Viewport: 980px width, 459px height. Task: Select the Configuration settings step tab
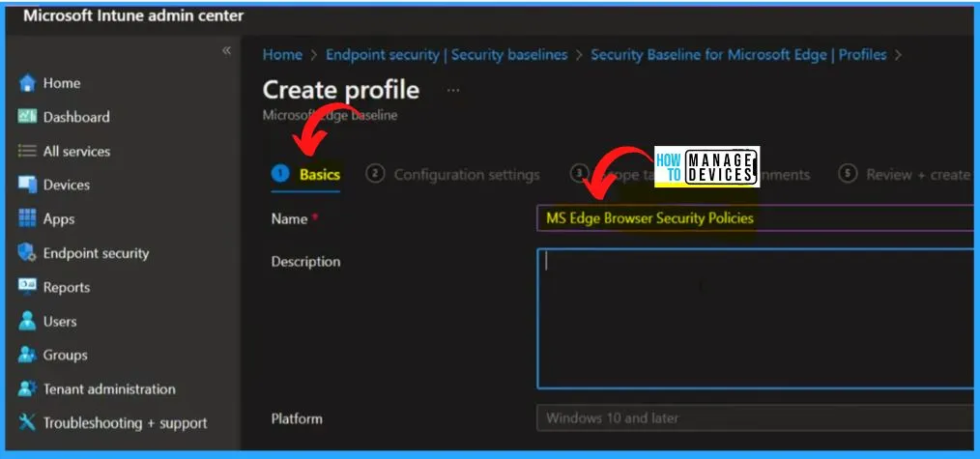click(x=453, y=175)
